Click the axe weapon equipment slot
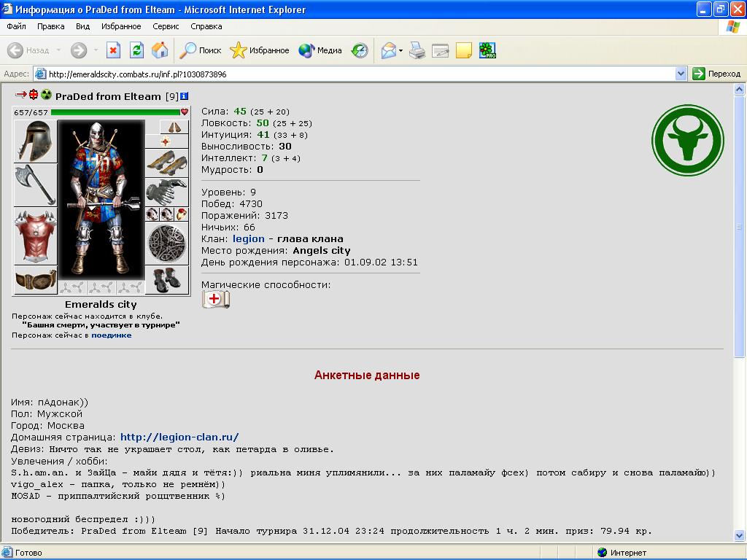 [x=35, y=185]
